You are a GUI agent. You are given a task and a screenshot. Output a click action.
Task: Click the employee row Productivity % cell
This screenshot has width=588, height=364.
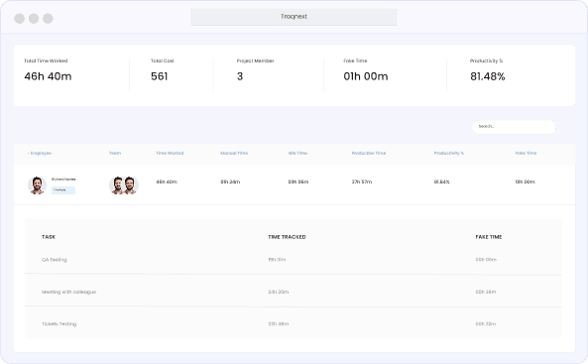click(x=442, y=182)
